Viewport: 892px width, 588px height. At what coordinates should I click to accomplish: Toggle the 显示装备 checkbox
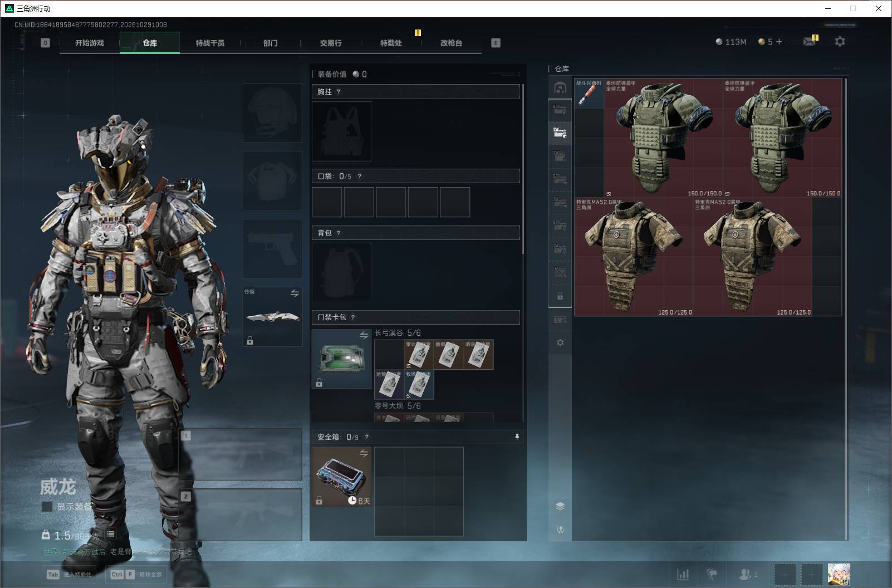[47, 507]
